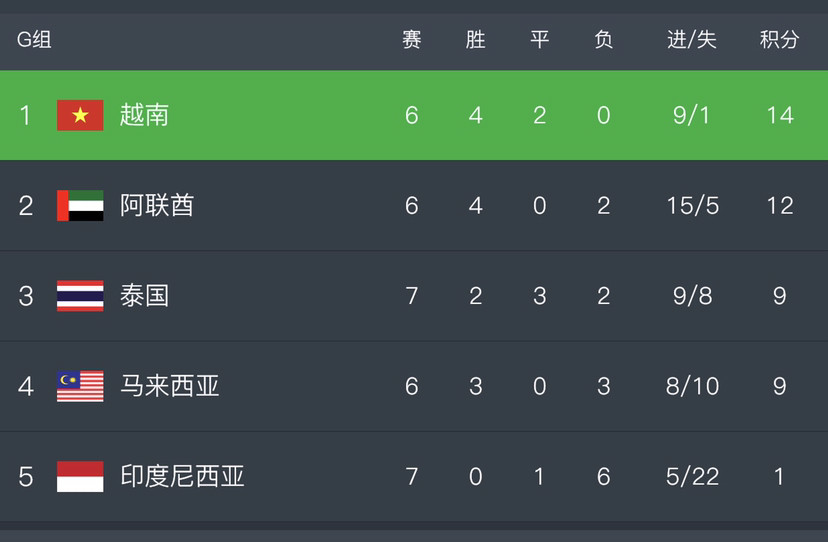The height and width of the screenshot is (542, 828).
Task: Tap the UAE flag icon
Action: coord(80,205)
